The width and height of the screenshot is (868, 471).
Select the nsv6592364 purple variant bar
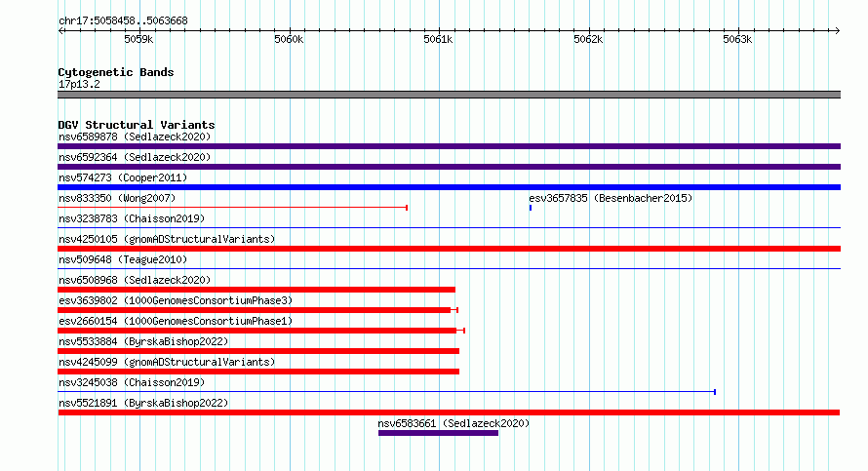pyautogui.click(x=449, y=167)
